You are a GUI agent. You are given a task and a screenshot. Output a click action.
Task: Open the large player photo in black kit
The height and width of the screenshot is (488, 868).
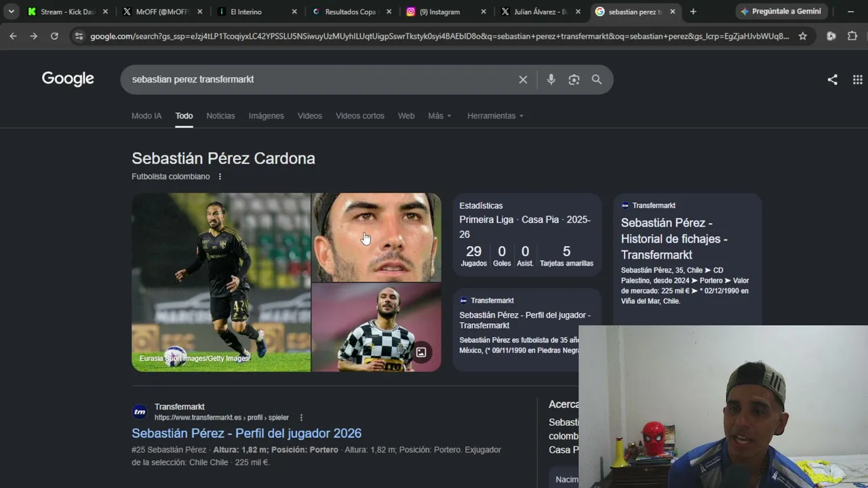coord(221,282)
